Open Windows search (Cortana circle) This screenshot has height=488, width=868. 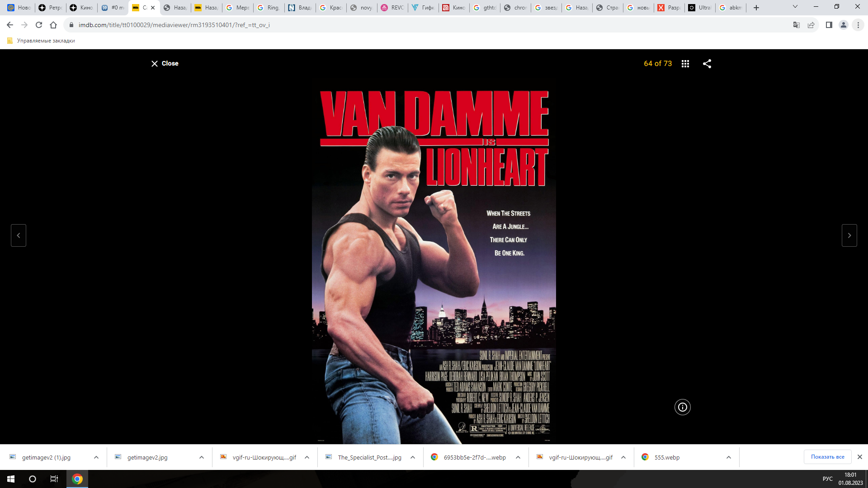click(33, 479)
